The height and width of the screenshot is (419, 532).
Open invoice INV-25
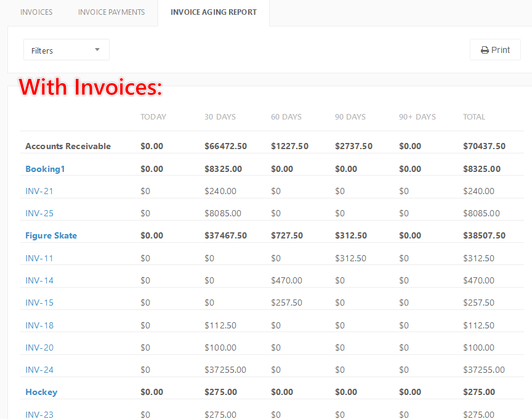39,213
